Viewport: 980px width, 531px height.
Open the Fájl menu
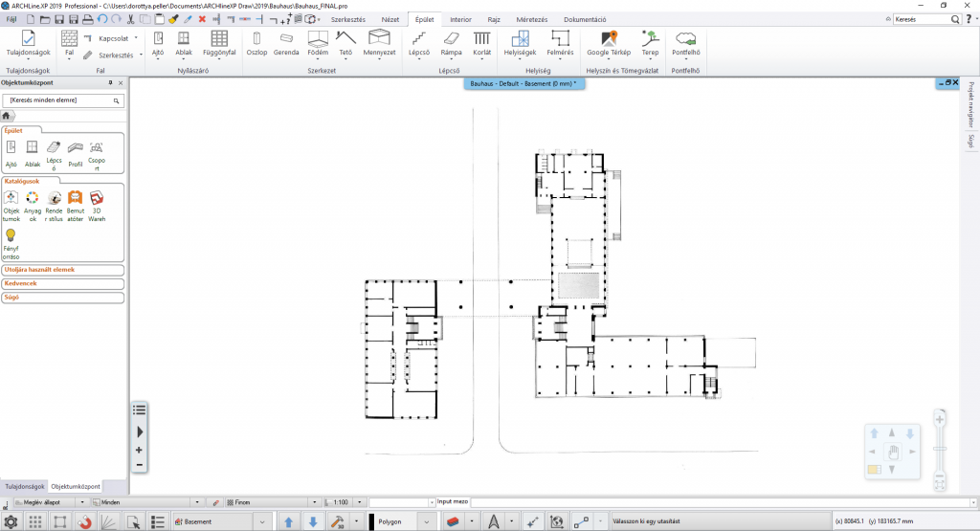point(11,19)
